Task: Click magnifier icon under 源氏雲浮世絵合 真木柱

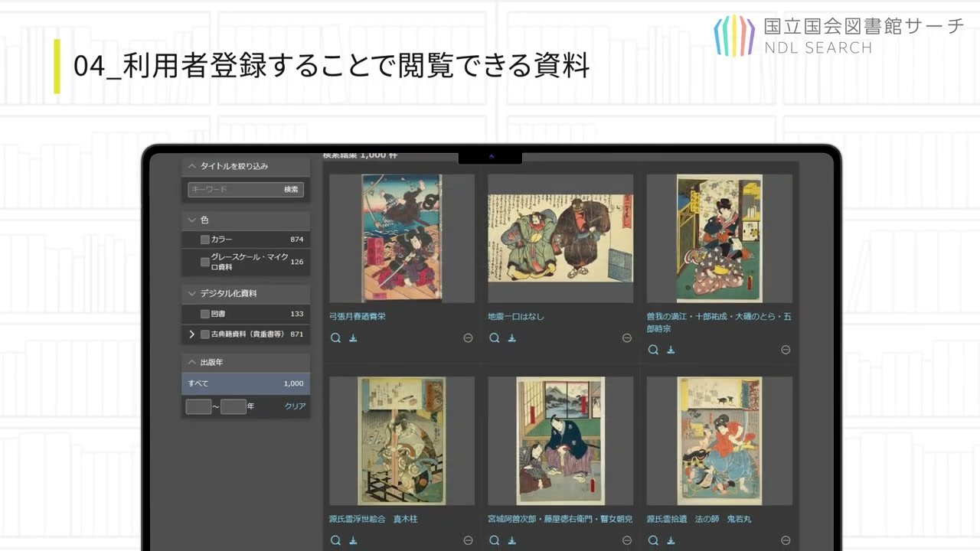Action: coord(335,540)
